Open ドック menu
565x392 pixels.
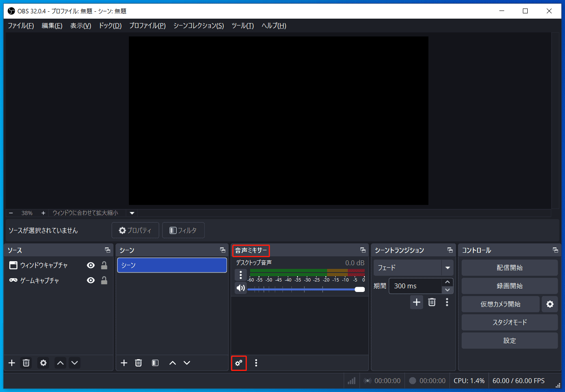tap(110, 26)
